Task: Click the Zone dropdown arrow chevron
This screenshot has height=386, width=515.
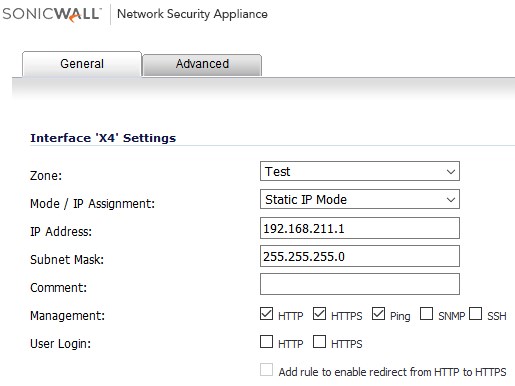Action: [451, 172]
